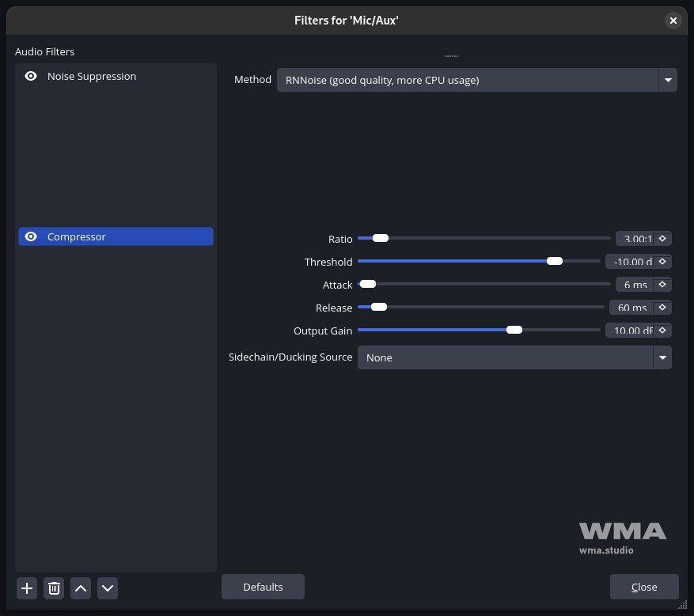Focus the Output Gain value field

[629, 331]
